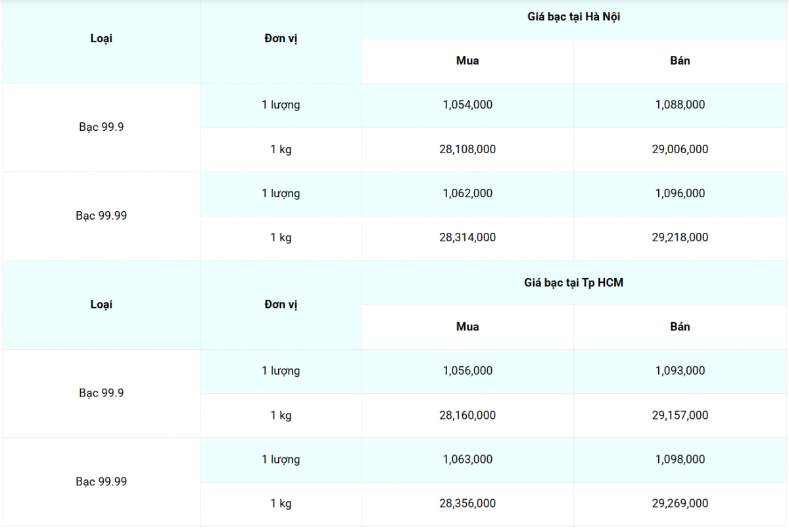Click Hà Nội 1 kg sell price 29,006,000

pos(680,149)
